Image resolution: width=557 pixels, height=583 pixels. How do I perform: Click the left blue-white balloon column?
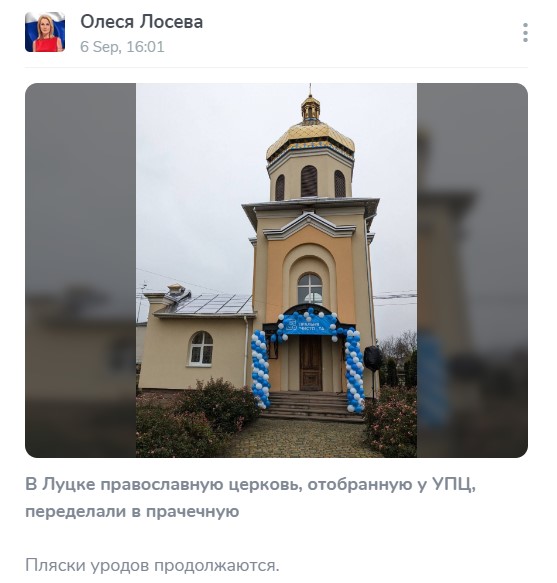(260, 369)
